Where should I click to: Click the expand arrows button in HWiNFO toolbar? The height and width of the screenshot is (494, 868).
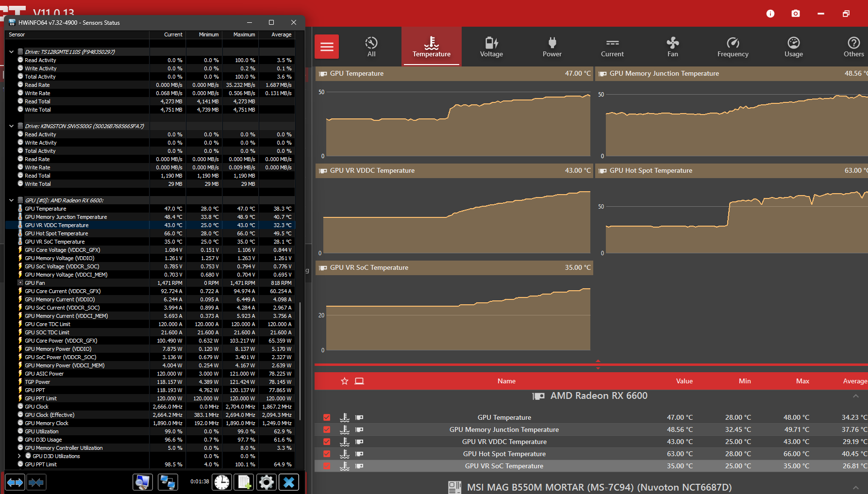click(x=15, y=482)
